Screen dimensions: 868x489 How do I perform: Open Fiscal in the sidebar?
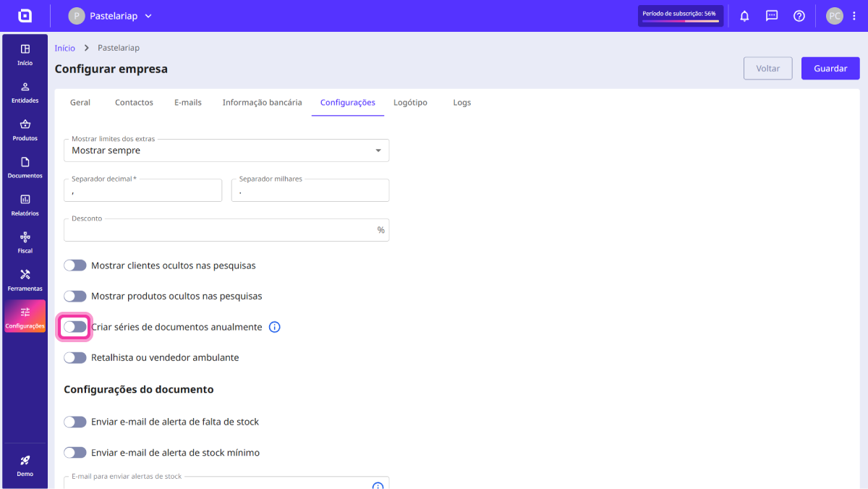(25, 242)
